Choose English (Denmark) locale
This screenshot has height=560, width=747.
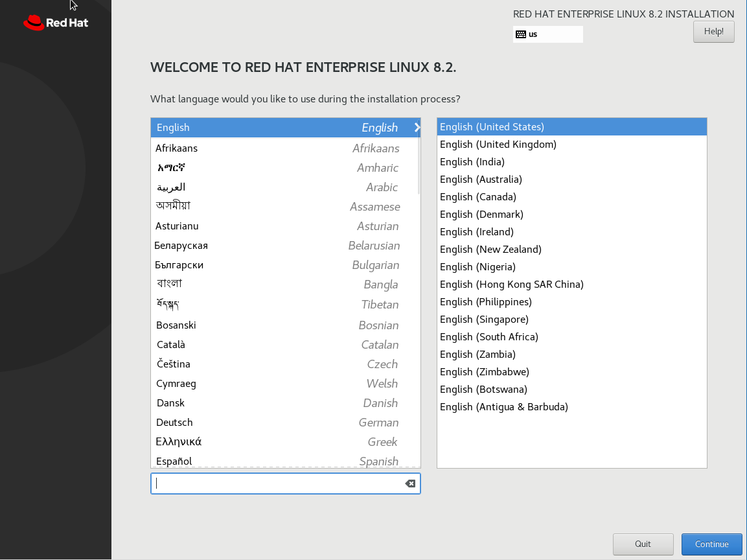(x=571, y=215)
